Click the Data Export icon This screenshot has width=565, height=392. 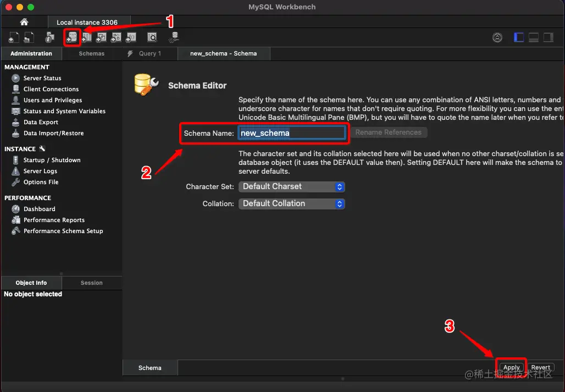15,122
